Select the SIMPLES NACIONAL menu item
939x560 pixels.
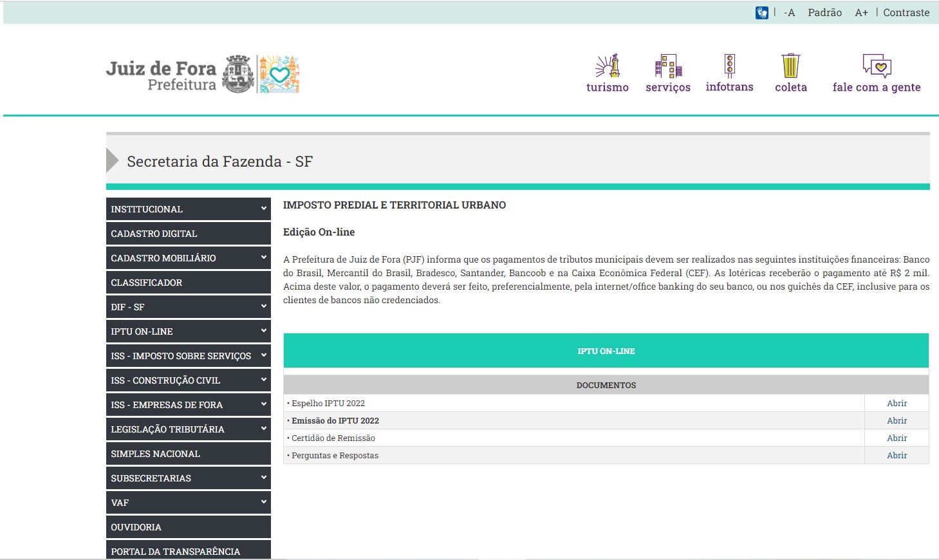pyautogui.click(x=155, y=454)
